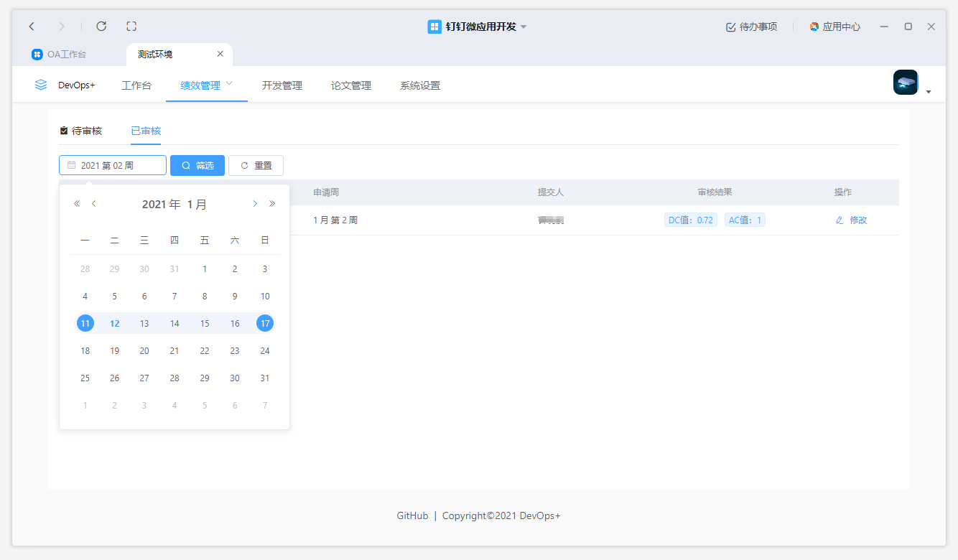This screenshot has height=560, width=958.
Task: Go back with the left arrow icon
Action: [32, 27]
